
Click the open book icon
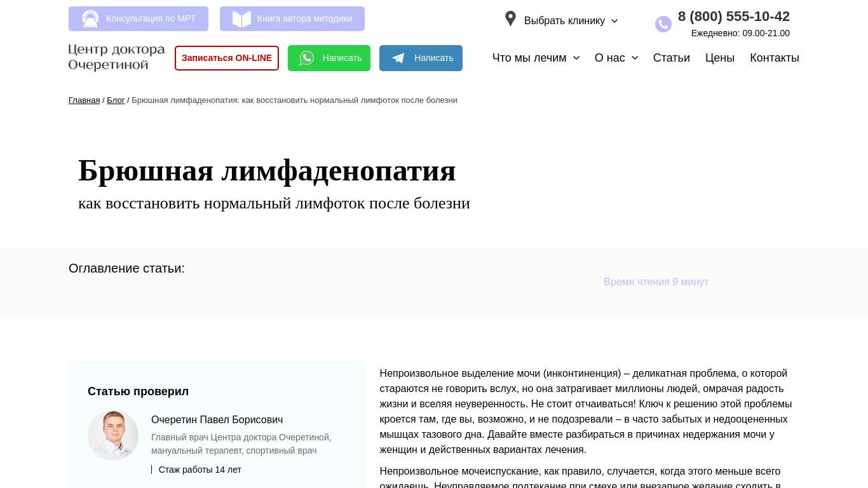point(241,19)
